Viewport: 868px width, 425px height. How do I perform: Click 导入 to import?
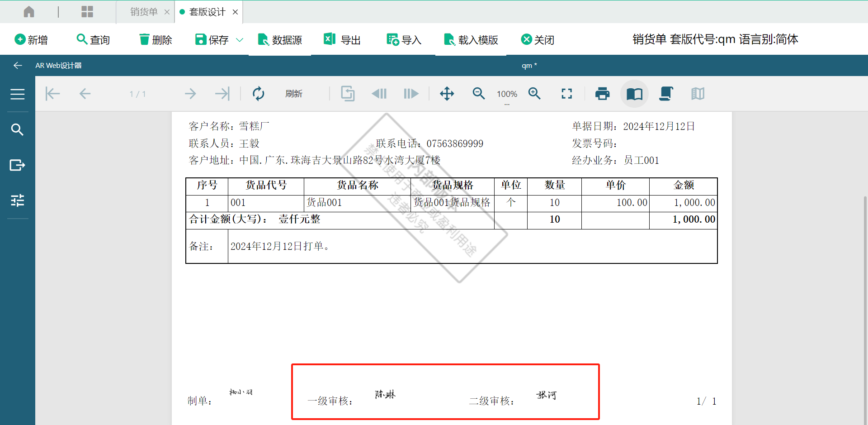(404, 40)
